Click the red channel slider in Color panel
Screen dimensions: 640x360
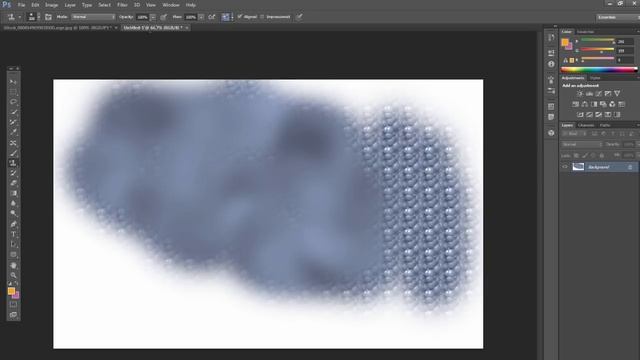pyautogui.click(x=597, y=41)
